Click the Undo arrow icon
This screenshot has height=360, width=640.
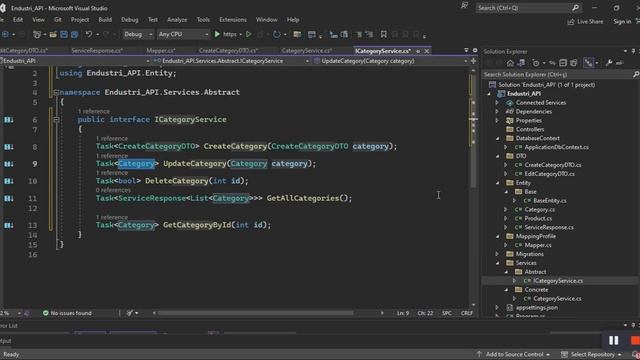(88, 35)
